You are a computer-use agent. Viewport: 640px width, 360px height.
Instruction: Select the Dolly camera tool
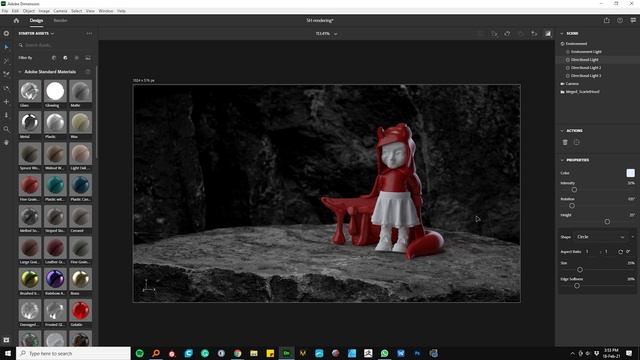pyautogui.click(x=6, y=115)
